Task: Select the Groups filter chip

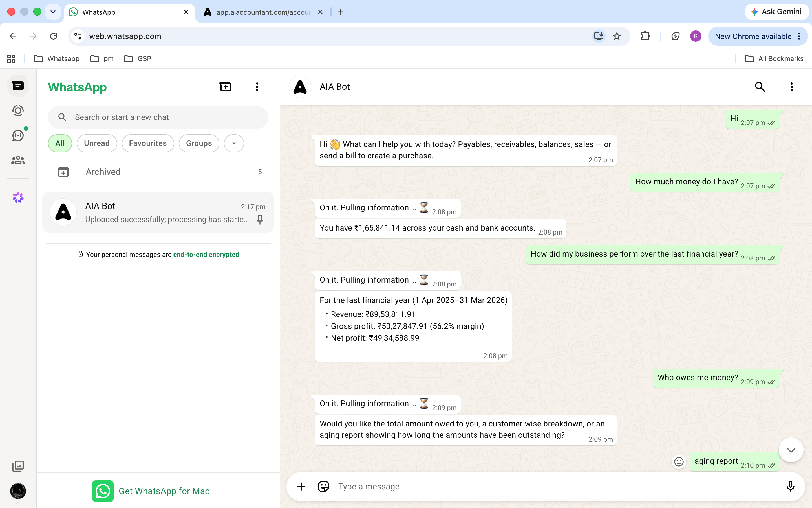Action: (199, 143)
